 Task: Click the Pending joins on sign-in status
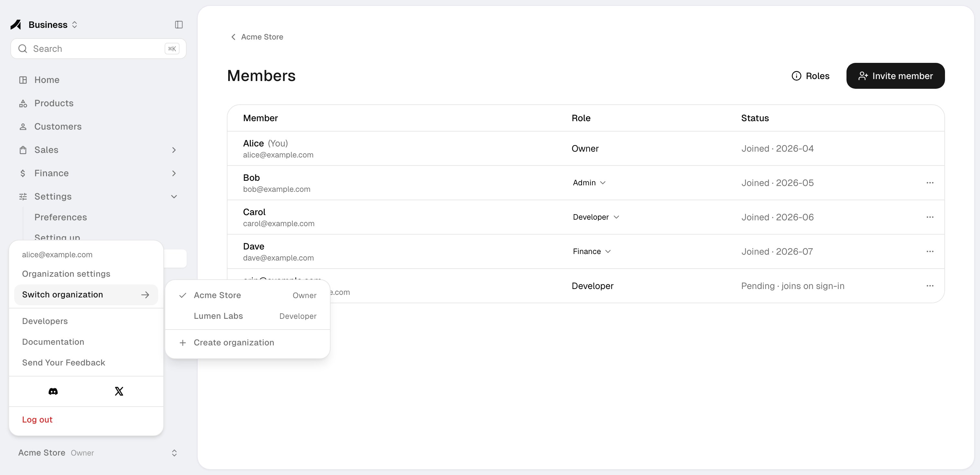(793, 286)
